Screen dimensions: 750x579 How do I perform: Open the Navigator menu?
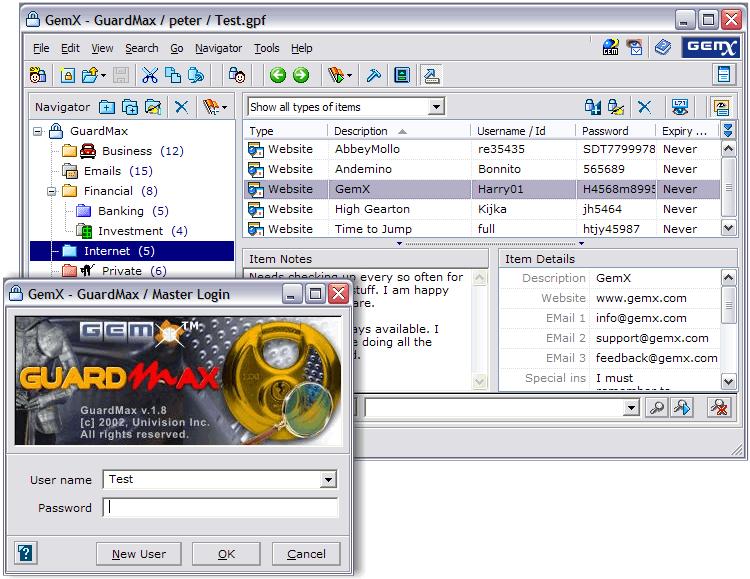click(x=219, y=48)
